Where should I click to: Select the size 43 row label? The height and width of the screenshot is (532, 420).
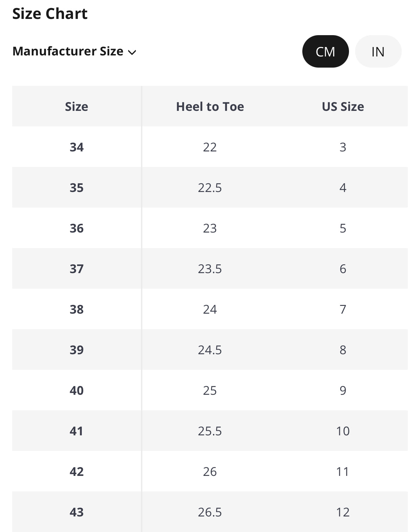pos(76,512)
